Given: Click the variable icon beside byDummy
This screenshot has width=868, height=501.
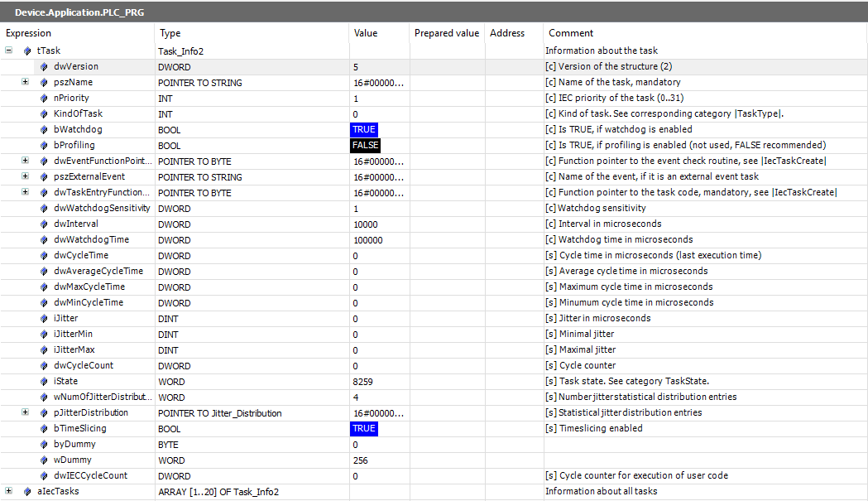Looking at the screenshot, I should pyautogui.click(x=45, y=445).
